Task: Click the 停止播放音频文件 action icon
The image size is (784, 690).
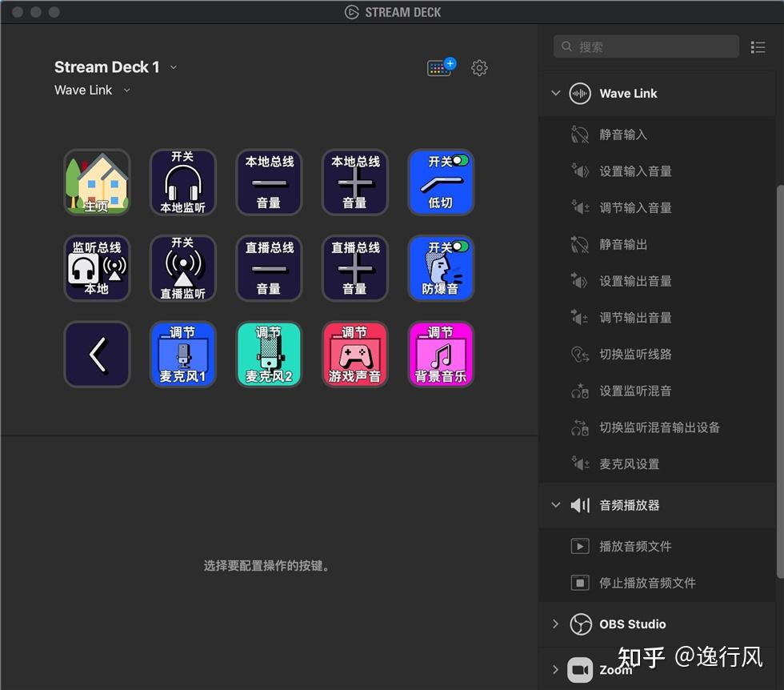Action: click(580, 583)
